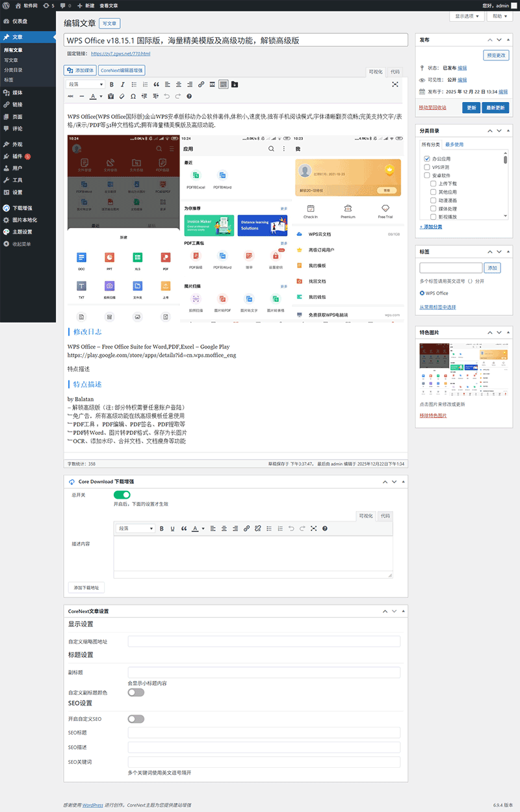Open the comments bubble in the admin bar
Screen dimensions: 520x812
click(64, 5)
